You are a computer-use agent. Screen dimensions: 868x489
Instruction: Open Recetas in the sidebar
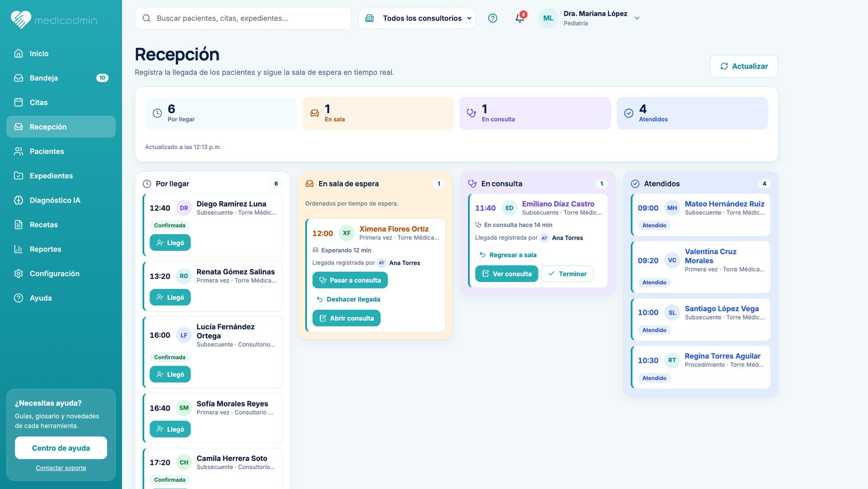click(61, 224)
